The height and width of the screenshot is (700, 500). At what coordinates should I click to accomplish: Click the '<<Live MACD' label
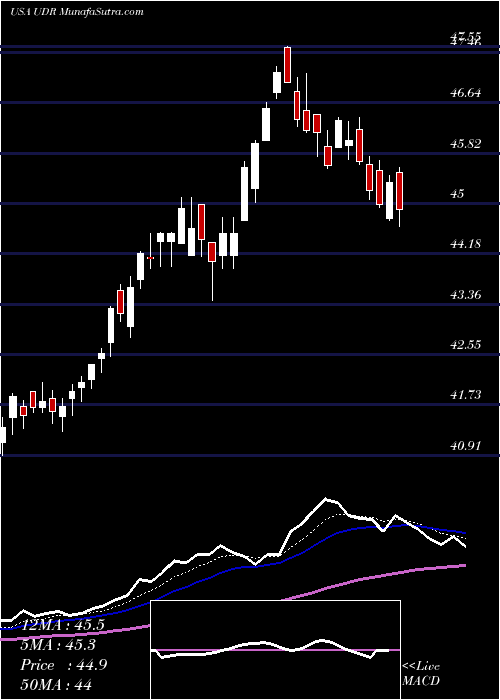(x=421, y=673)
